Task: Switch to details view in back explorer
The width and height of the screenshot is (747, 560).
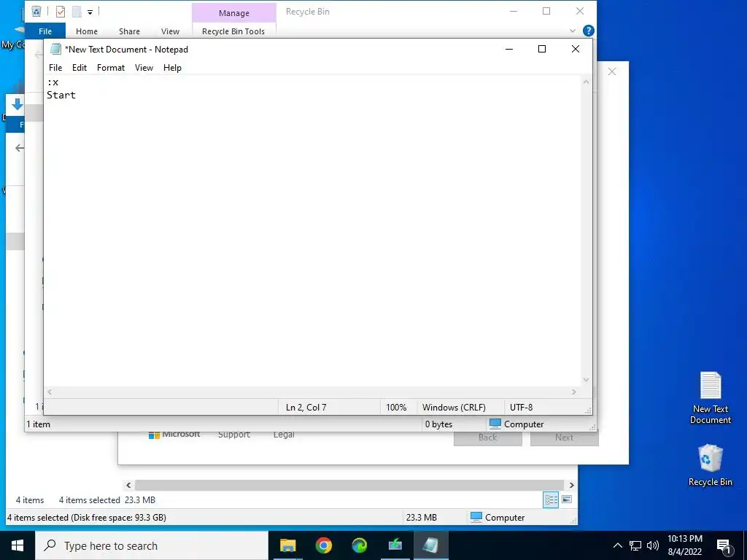Action: 551,499
